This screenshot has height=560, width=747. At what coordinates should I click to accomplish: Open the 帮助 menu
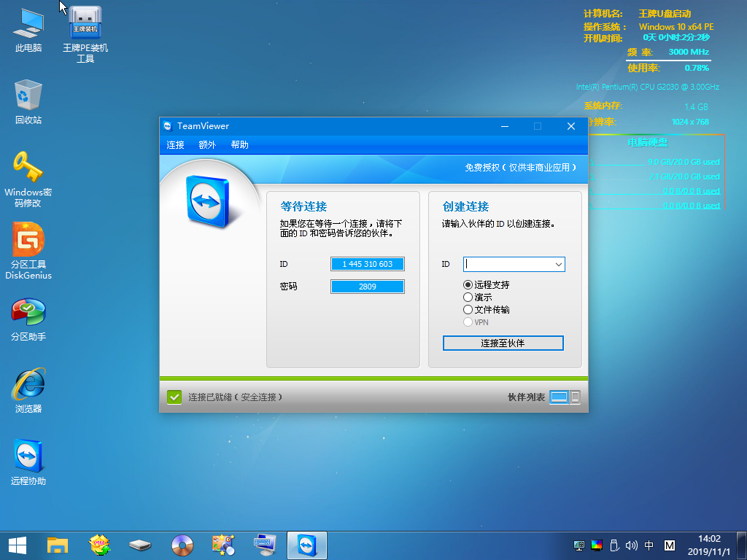[239, 145]
